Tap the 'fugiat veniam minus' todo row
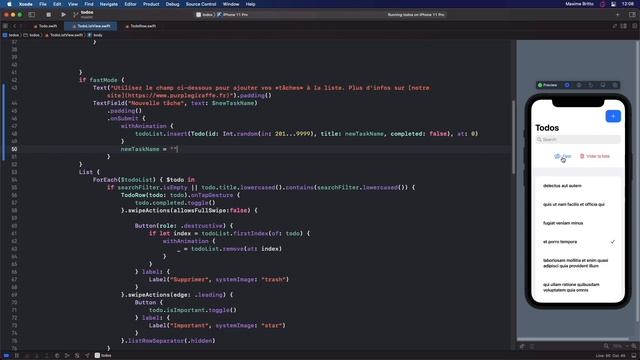Viewport: 640px width, 360px height. [x=578, y=223]
